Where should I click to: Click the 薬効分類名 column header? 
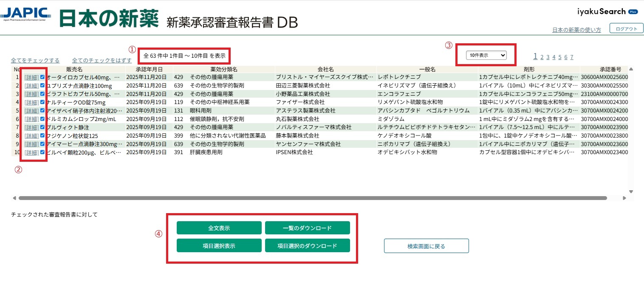point(224,69)
